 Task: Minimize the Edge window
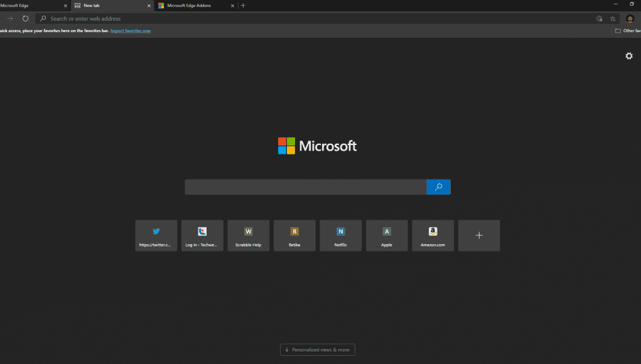click(616, 4)
